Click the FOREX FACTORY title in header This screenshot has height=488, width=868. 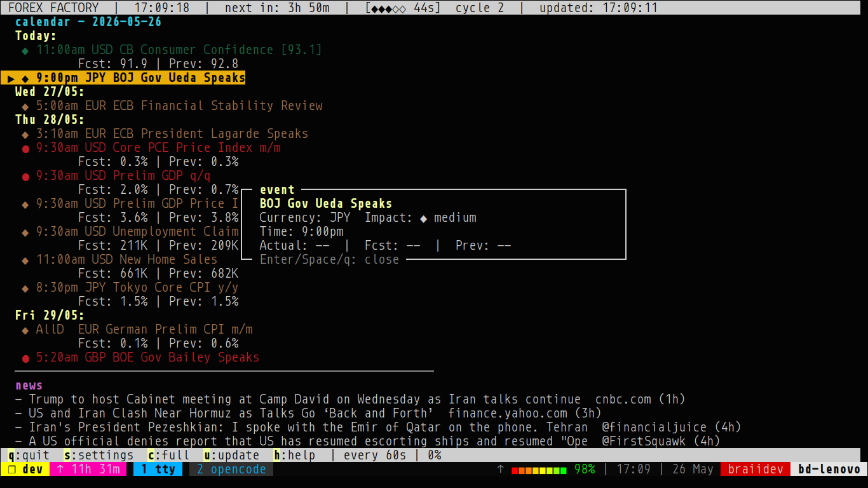point(53,8)
